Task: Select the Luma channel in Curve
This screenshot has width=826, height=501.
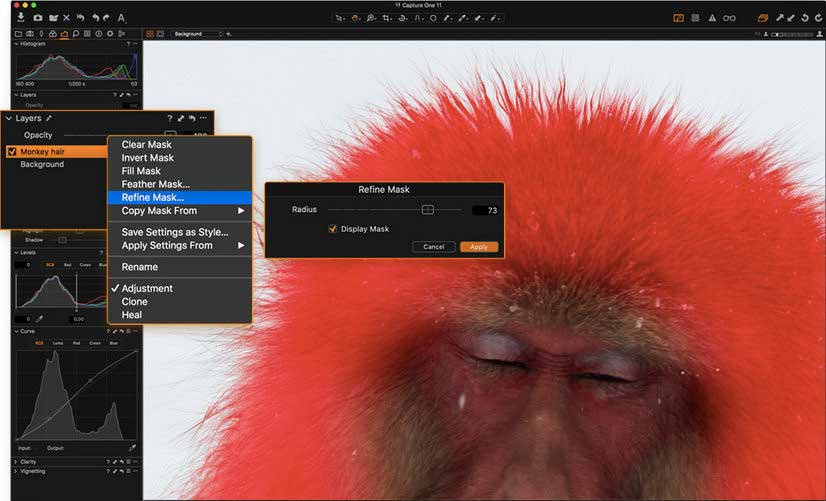Action: (58, 343)
